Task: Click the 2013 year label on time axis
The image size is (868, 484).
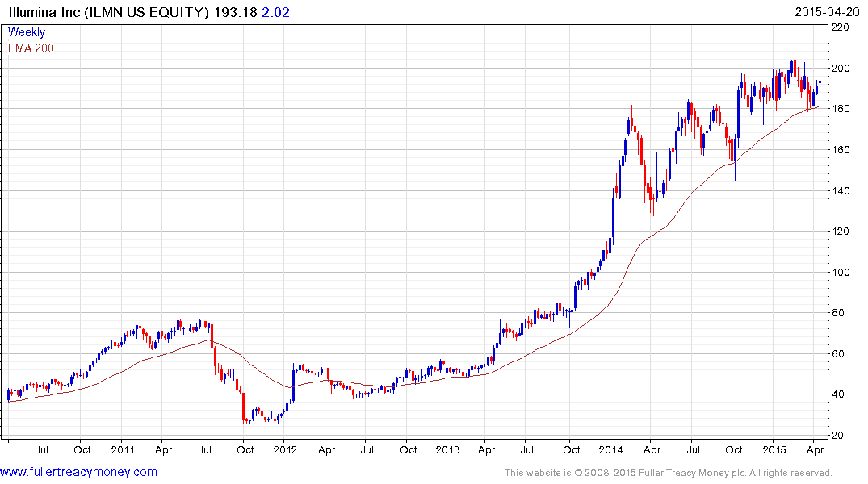Action: tap(448, 449)
